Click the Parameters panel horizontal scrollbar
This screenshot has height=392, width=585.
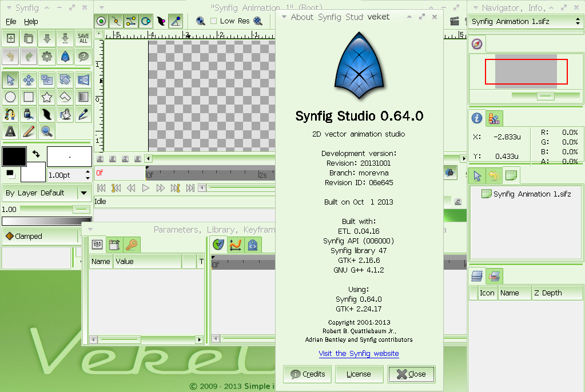click(x=146, y=339)
